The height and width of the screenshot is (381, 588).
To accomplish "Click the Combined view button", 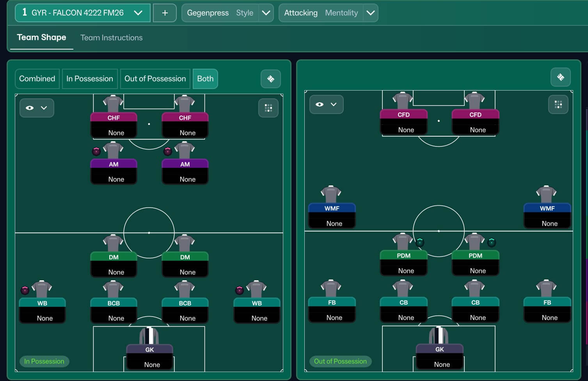I will click(37, 79).
